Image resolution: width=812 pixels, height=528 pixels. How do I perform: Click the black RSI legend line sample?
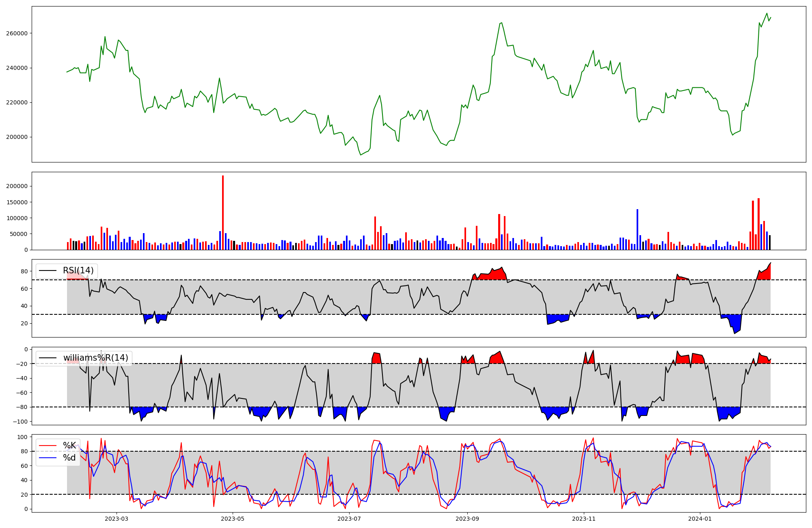(48, 270)
